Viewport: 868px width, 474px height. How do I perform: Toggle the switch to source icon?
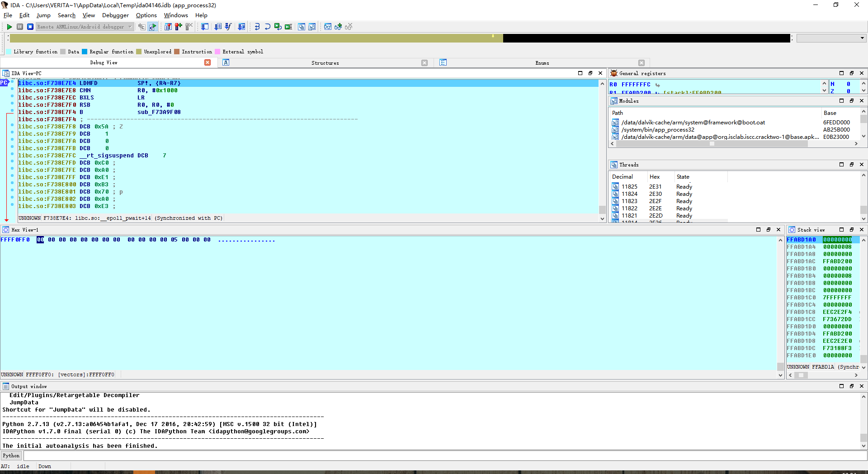(x=152, y=27)
